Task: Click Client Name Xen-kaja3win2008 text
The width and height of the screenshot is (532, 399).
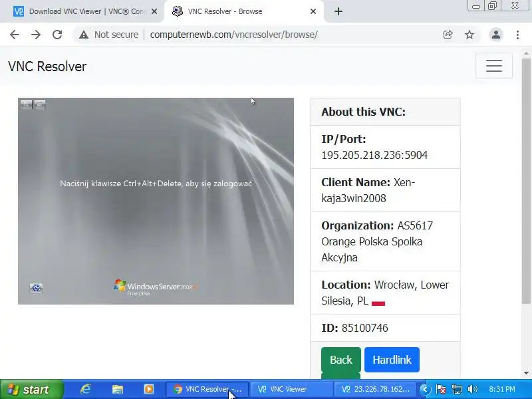Action: 368,190
